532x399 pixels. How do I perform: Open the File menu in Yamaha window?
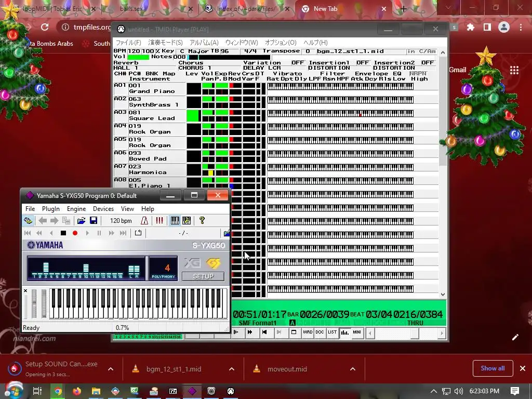click(x=30, y=209)
